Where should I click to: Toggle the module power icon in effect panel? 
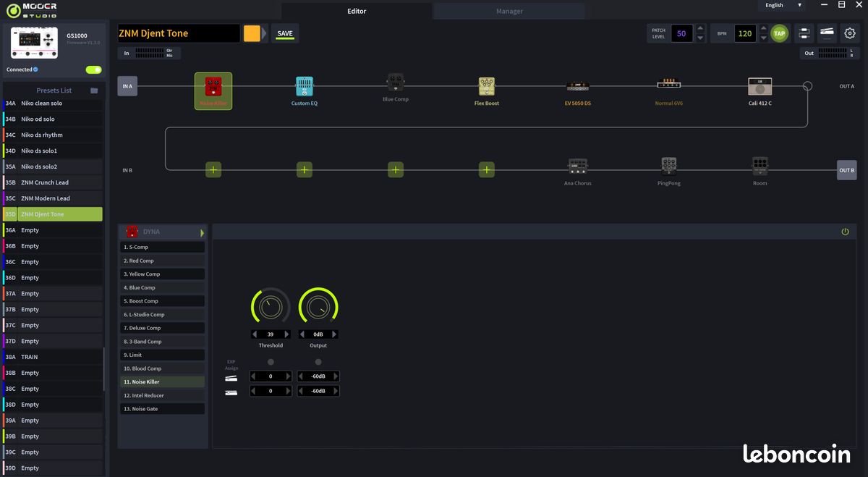click(x=845, y=232)
